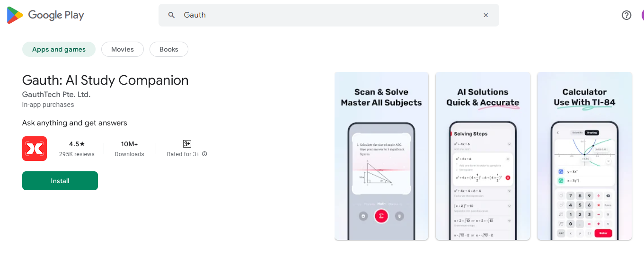Open Gauth: AI Study Companion title
The image size is (644, 256).
point(105,80)
